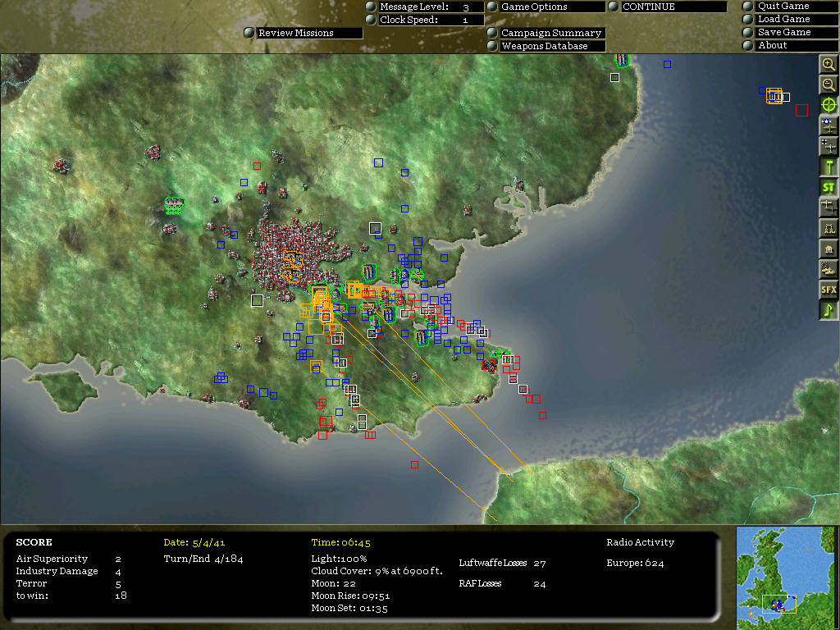Toggle the Axis aircraft display icon with cross

(x=829, y=146)
